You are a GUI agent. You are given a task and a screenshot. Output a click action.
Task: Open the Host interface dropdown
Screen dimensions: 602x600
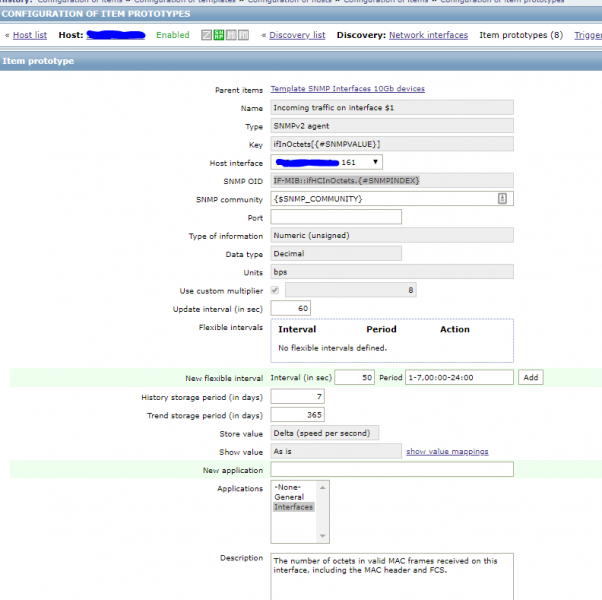coord(327,162)
